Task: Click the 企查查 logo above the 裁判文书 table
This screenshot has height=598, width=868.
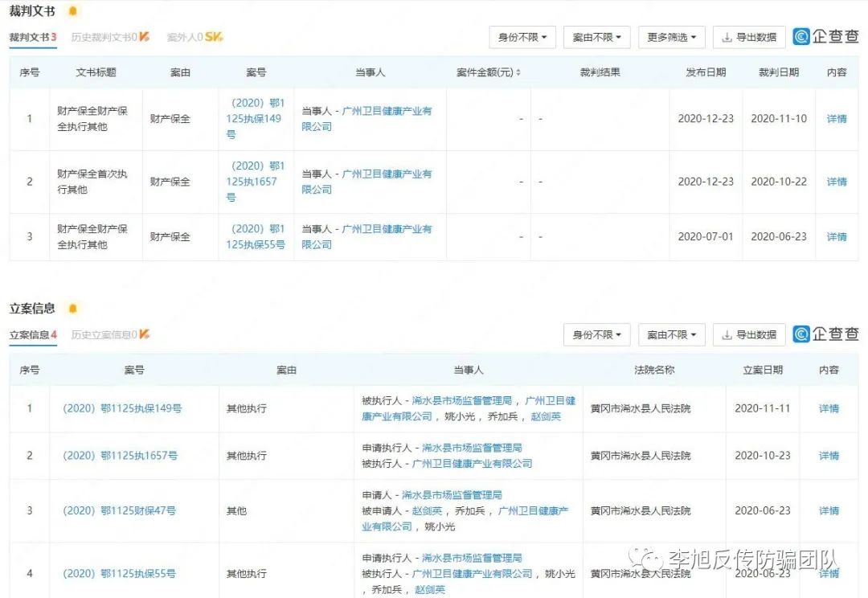Action: (x=825, y=37)
